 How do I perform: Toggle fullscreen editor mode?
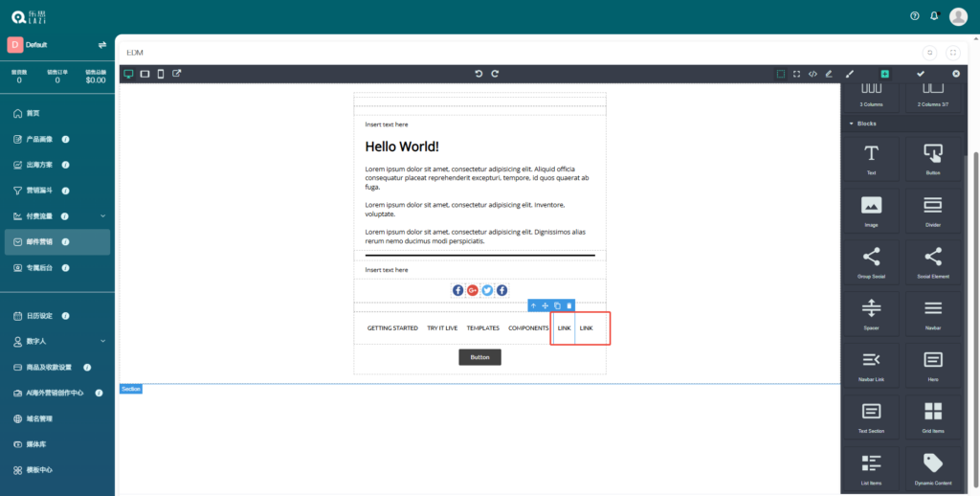point(796,74)
